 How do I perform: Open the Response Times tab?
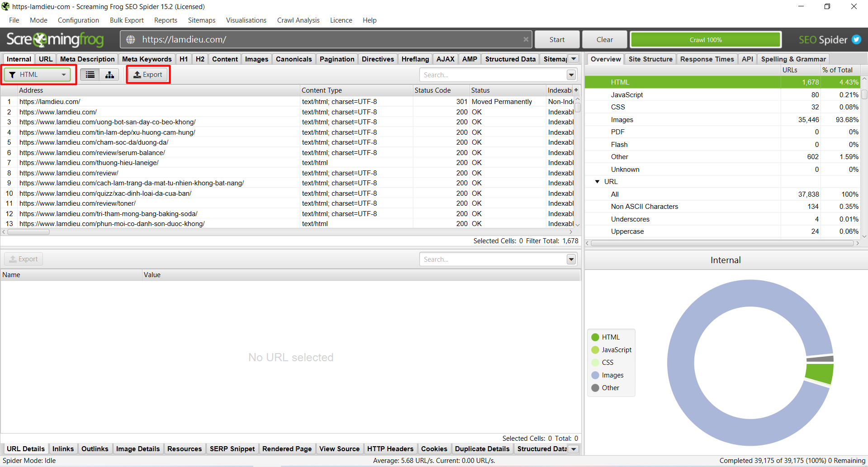(x=707, y=59)
